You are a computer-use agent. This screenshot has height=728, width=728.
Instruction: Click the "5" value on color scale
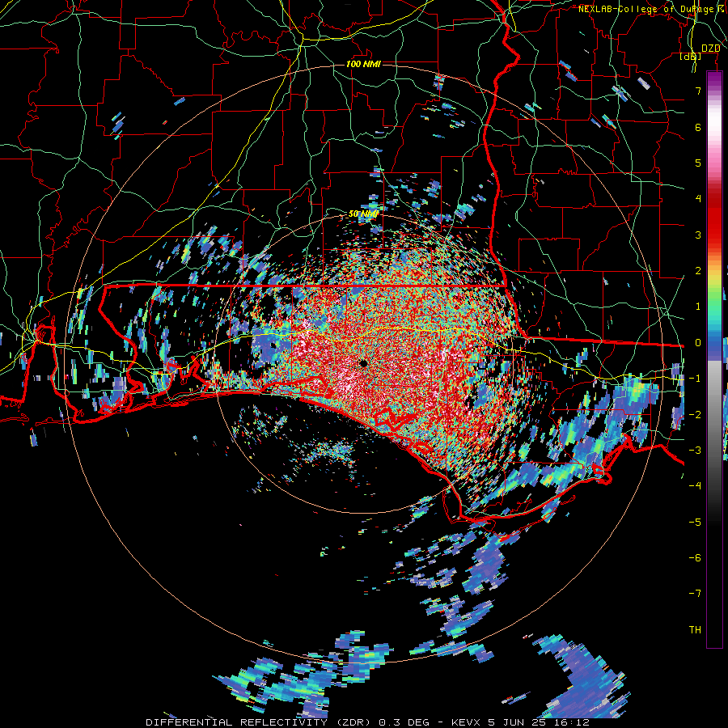[x=698, y=163]
